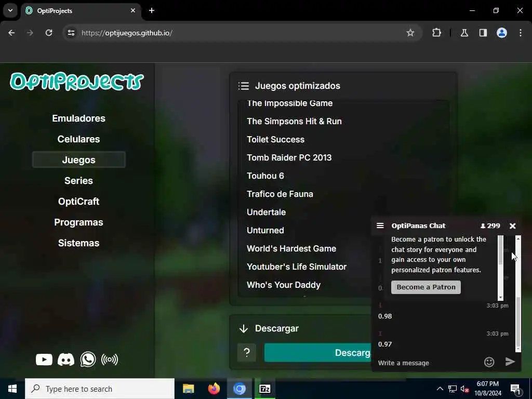This screenshot has height=399, width=532.
Task: Open the Windows Start menu
Action: (x=12, y=389)
